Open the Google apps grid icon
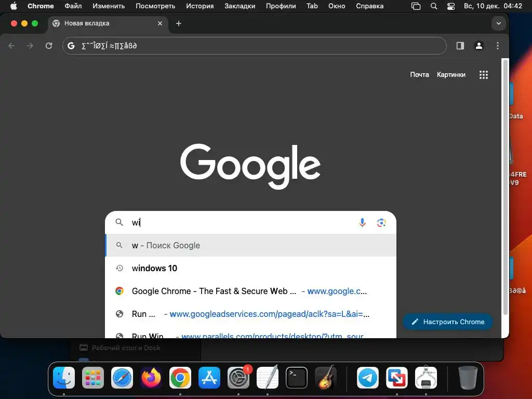Image resolution: width=532 pixels, height=399 pixels. [x=484, y=75]
